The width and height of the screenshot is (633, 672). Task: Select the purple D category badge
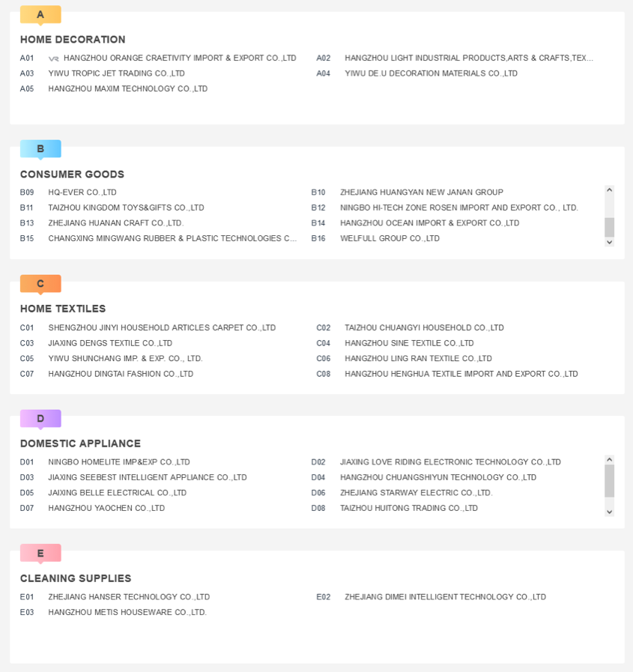coord(40,419)
